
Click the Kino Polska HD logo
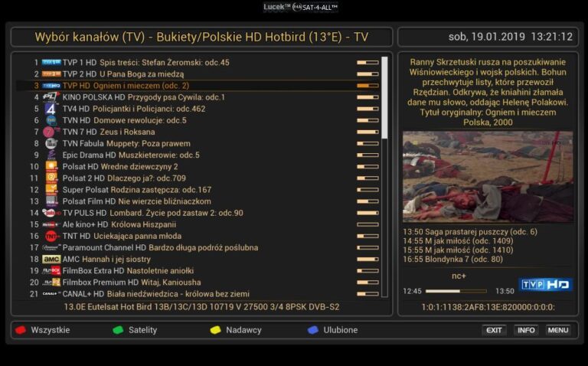51,97
